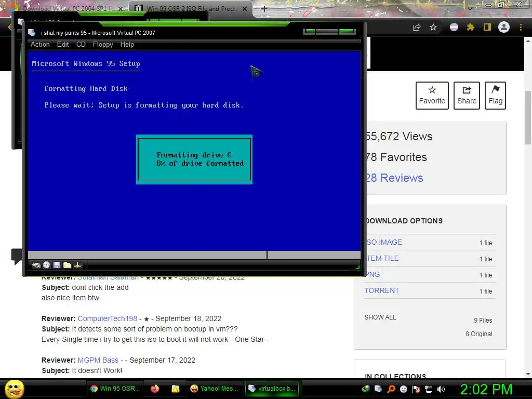Click the virtualbox b... taskbar button
The height and width of the screenshot is (399, 532).
pos(272,389)
